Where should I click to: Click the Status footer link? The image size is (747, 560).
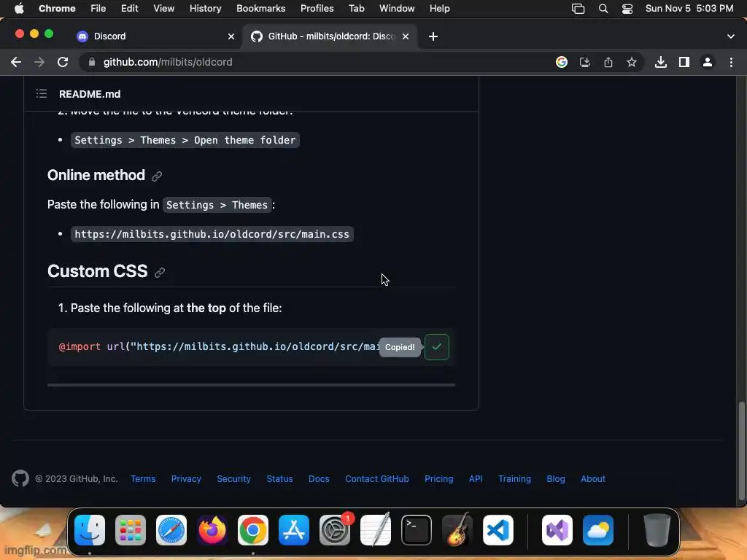(279, 478)
